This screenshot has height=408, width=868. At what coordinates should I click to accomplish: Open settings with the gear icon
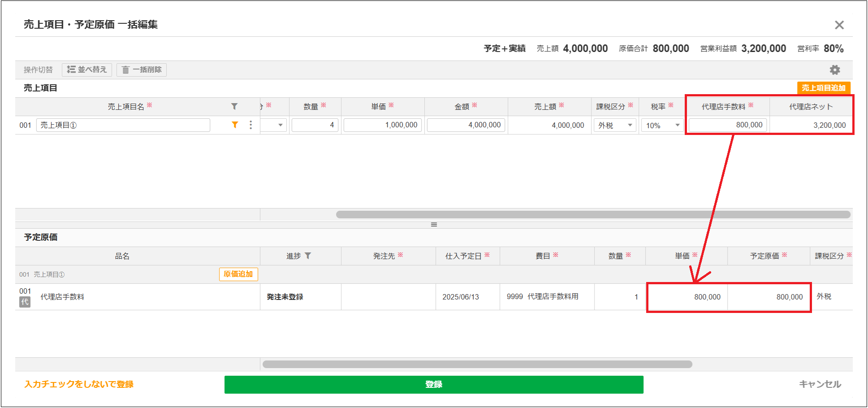tap(834, 70)
